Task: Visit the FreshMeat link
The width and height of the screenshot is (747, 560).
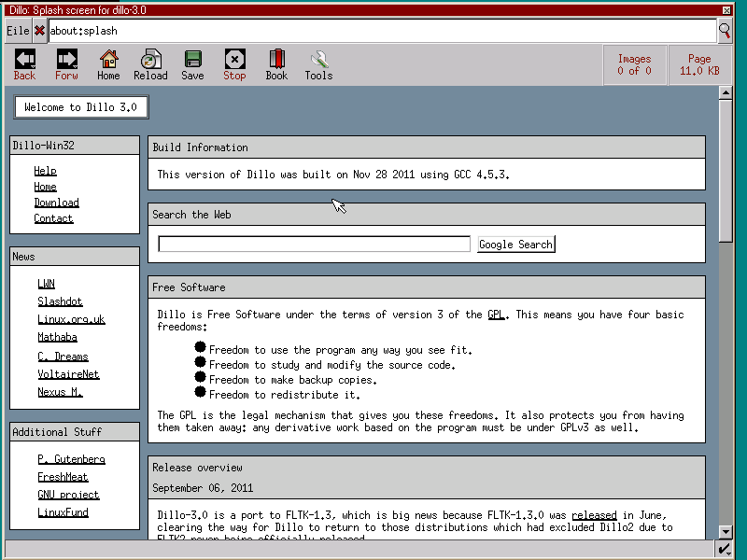Action: [x=63, y=477]
